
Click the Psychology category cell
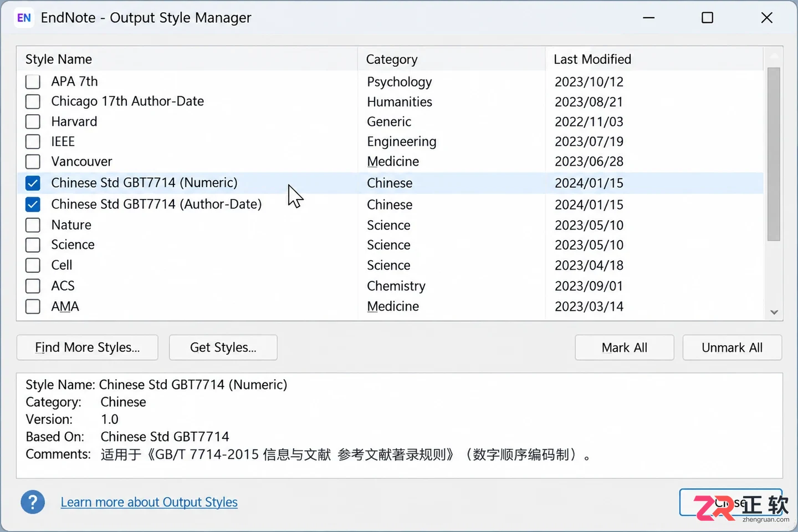click(x=399, y=82)
